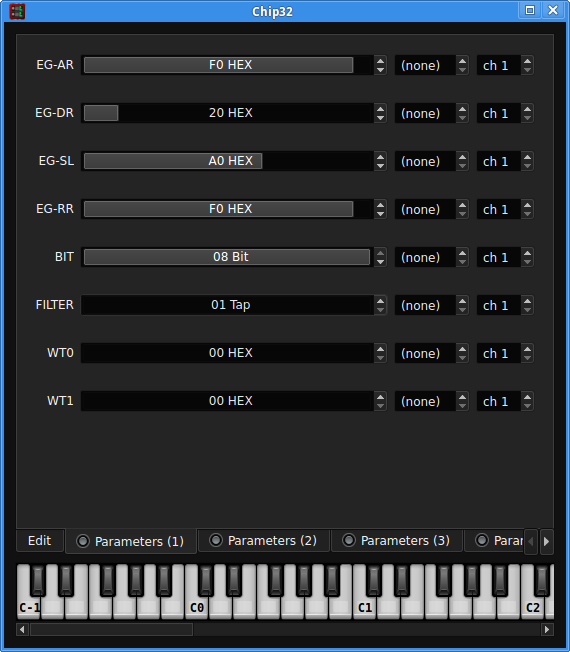Increase EG-AR value with up arrow
This screenshot has height=652, width=570.
pos(380,61)
